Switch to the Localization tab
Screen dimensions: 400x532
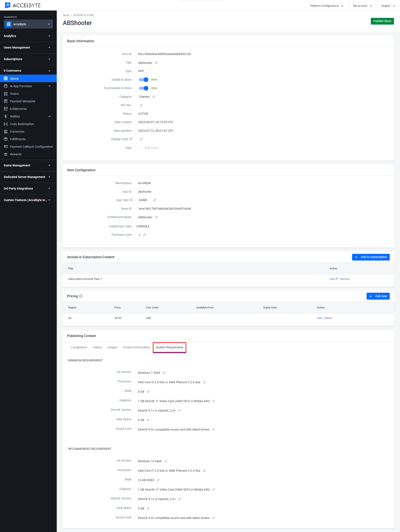(79, 347)
